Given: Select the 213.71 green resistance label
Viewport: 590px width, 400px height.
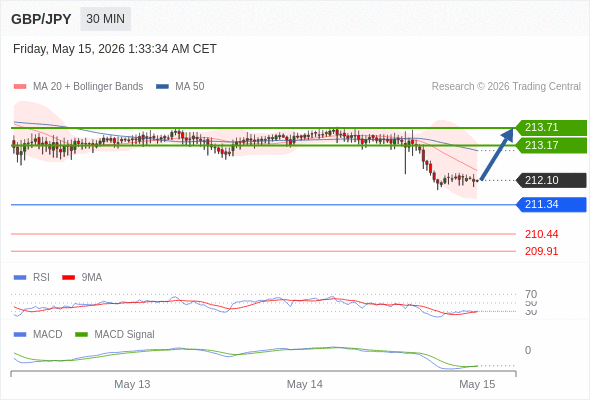Looking at the screenshot, I should click(551, 128).
